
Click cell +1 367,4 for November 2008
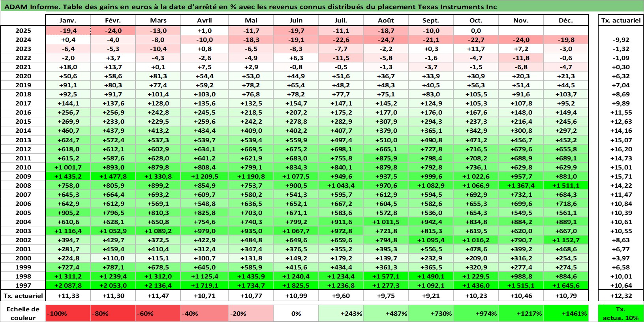[521, 185]
